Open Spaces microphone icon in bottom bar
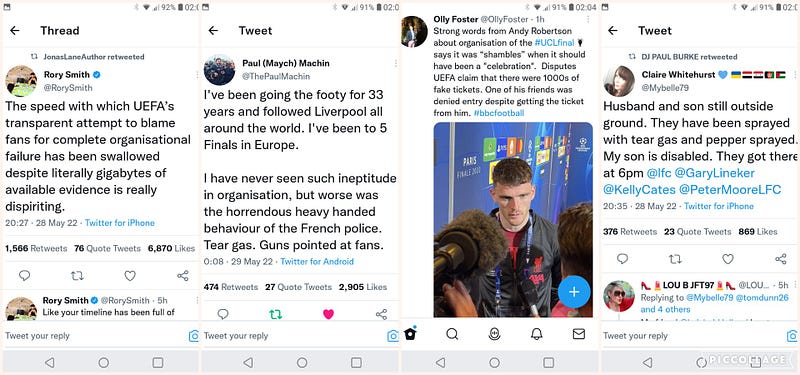 [494, 334]
